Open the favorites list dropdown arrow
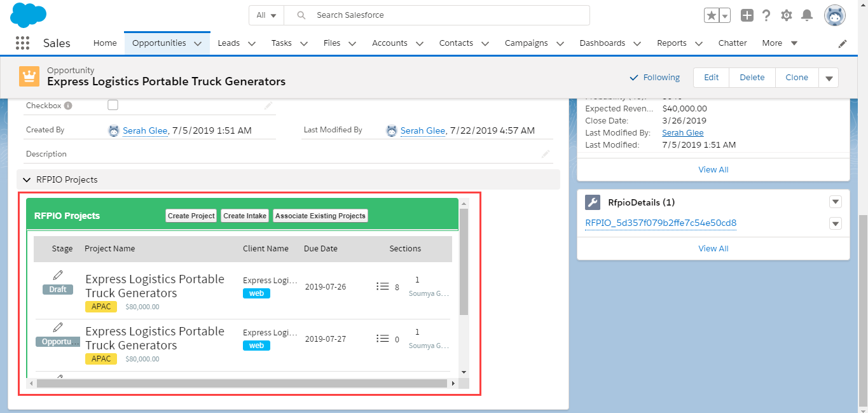This screenshot has height=413, width=868. [725, 15]
